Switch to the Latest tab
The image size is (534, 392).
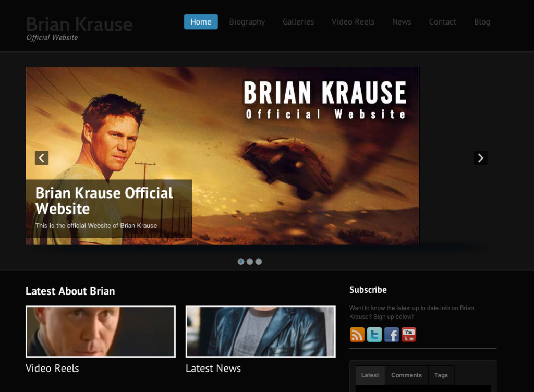(370, 375)
